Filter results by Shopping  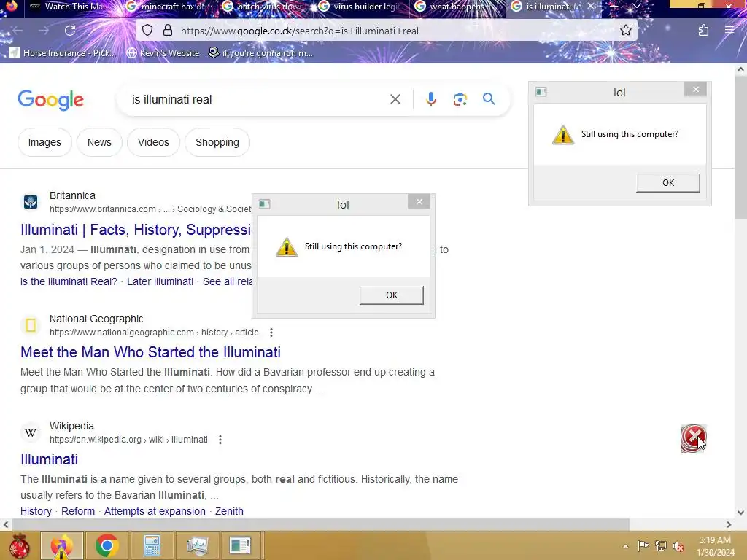[x=217, y=142]
